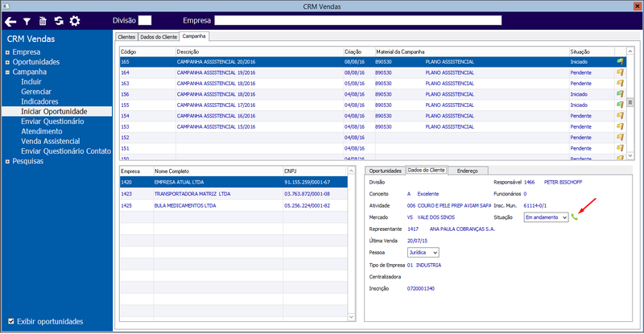The width and height of the screenshot is (644, 334).
Task: Switch to the Clientes tab
Action: tap(126, 37)
